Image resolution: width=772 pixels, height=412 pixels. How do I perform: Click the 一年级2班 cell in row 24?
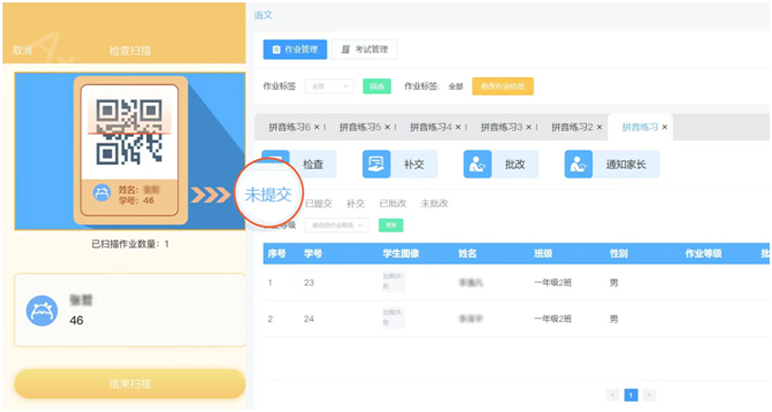pyautogui.click(x=553, y=319)
